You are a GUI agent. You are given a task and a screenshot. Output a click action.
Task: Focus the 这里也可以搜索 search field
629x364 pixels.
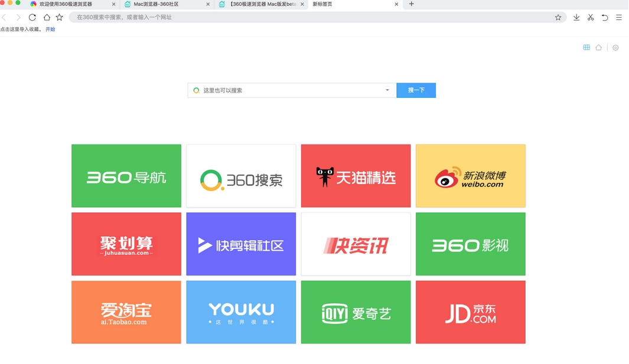tap(292, 90)
